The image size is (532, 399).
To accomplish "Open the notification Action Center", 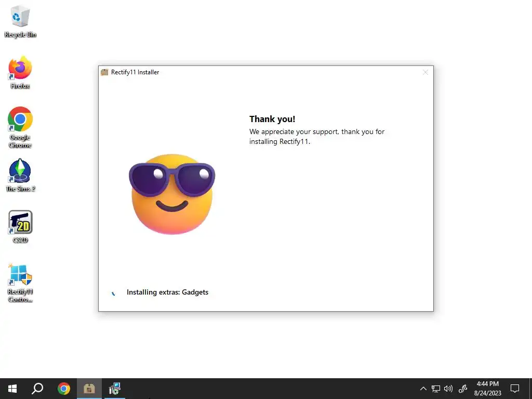I will 515,389.
